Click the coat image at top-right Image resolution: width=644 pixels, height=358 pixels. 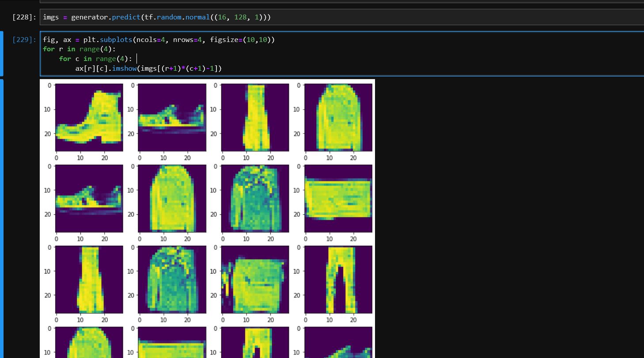[337, 116]
